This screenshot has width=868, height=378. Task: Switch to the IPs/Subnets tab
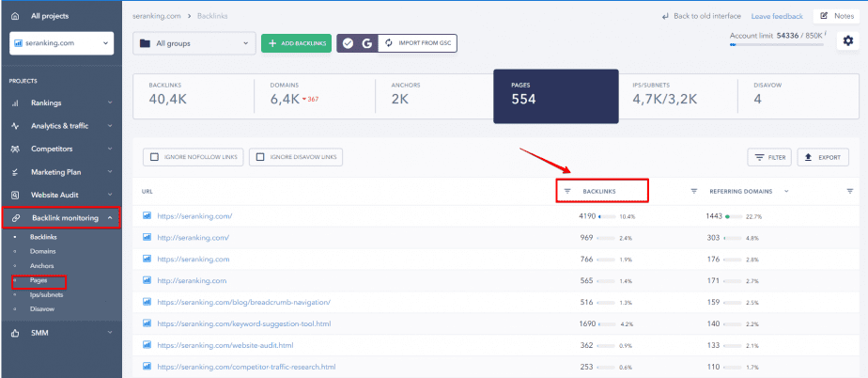point(678,95)
